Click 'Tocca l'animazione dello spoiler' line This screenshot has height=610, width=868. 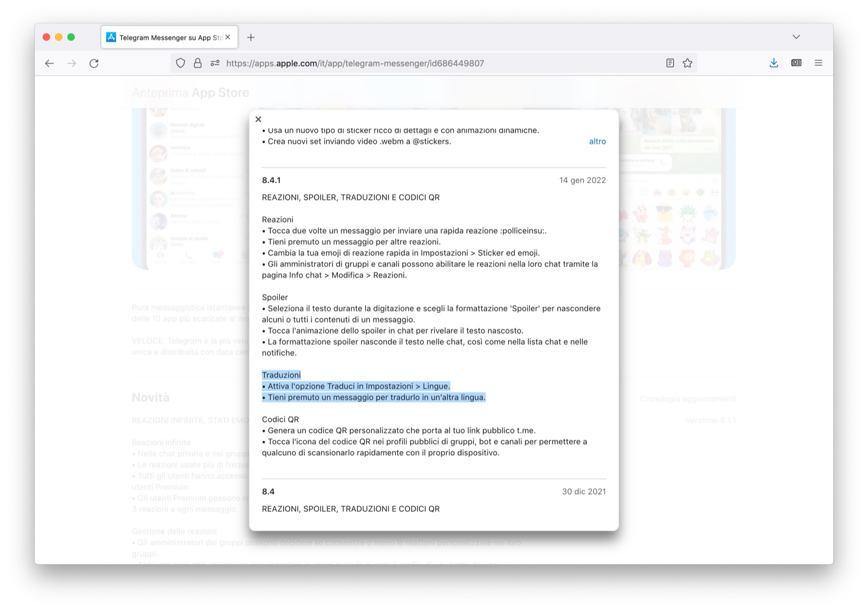click(393, 331)
